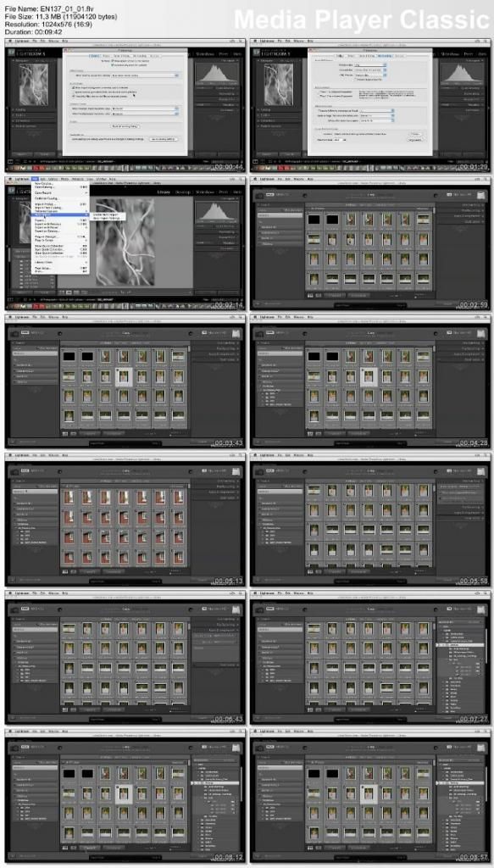Open the highlighted File menu in the 00:02:14 frame
This screenshot has width=494, height=868.
34,180
